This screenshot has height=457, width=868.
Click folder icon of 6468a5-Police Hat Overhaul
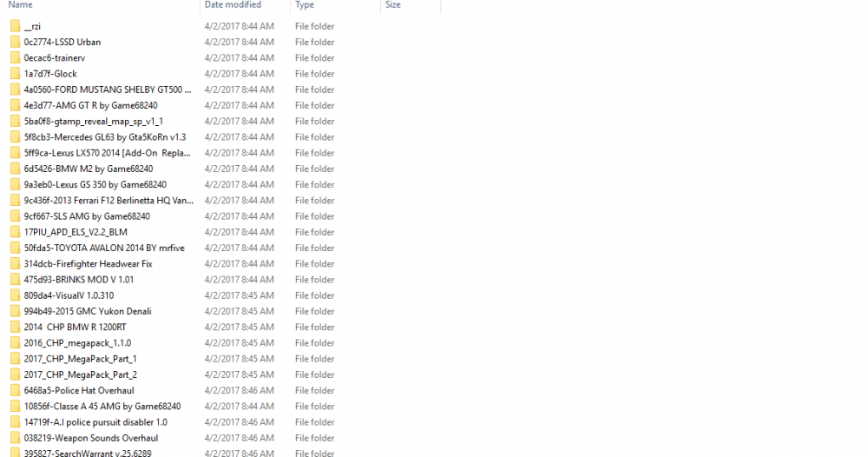pos(15,390)
